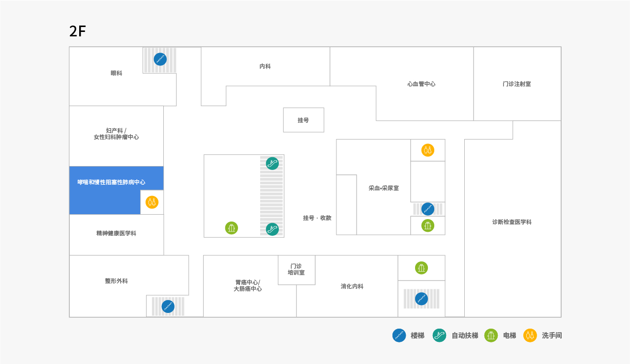Viewport: 630px width, 364px height.
Task: Click the 自动扶梯 escalator icon in the legend
Action: click(439, 336)
